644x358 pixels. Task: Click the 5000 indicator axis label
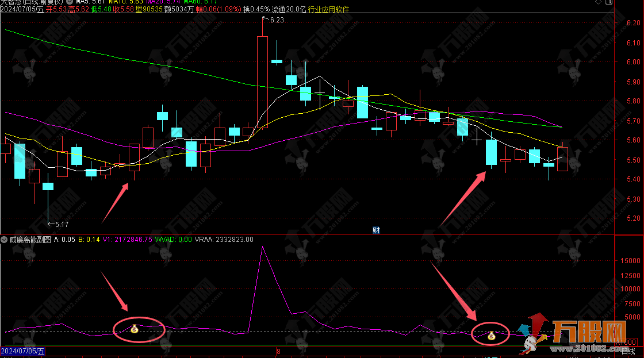632,317
